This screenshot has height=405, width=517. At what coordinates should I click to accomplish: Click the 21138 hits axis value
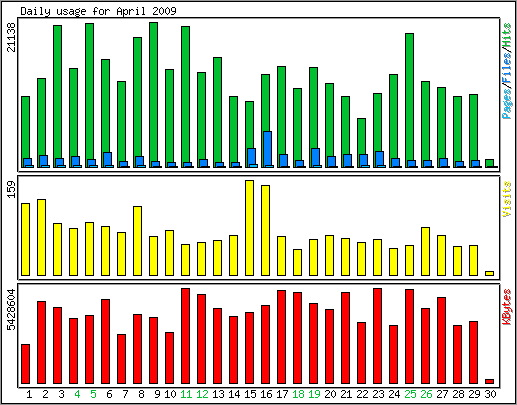click(11, 37)
